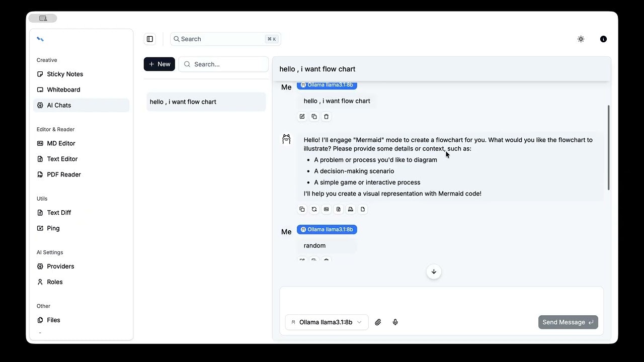Click the Ollama llama3.1:8b badge above 'random'
The height and width of the screenshot is (362, 644).
click(x=327, y=229)
